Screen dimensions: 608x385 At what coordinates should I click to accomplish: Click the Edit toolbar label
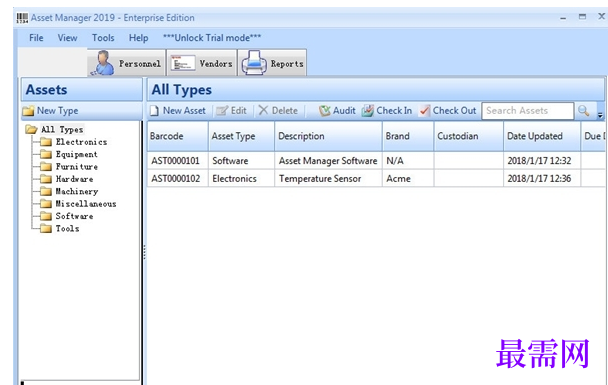(238, 111)
